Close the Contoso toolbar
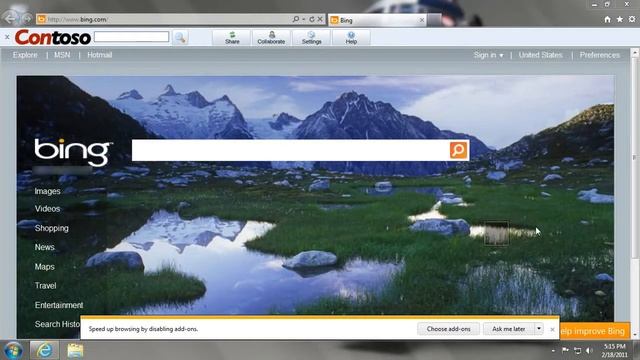Screen dimensions: 640x360 pyautogui.click(x=7, y=37)
